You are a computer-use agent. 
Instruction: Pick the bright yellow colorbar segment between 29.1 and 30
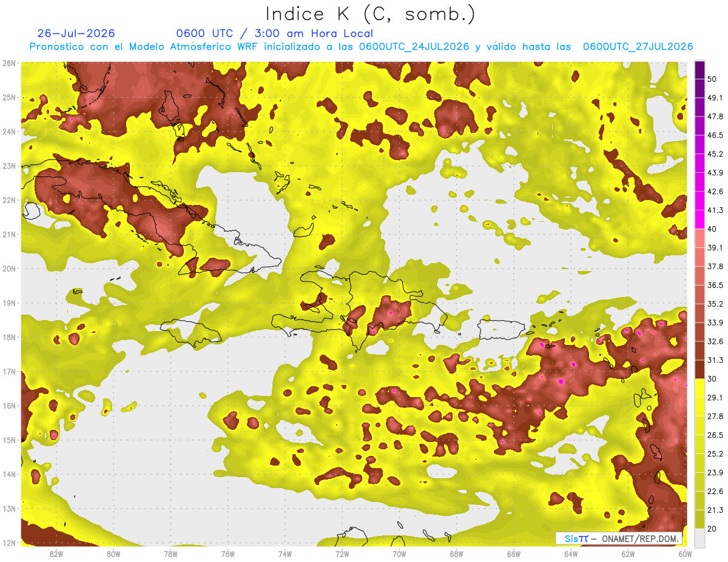tap(700, 388)
